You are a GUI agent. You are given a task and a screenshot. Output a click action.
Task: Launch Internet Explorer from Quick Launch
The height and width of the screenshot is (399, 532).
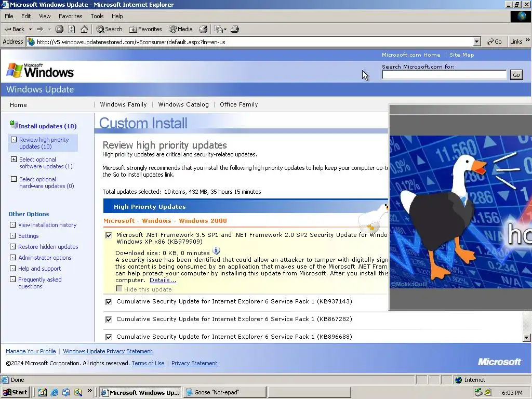pos(54,392)
